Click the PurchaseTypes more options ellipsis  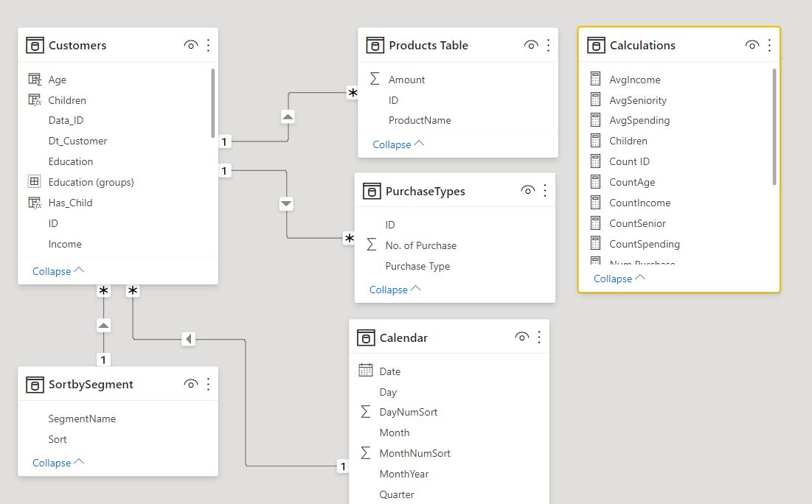(x=545, y=191)
